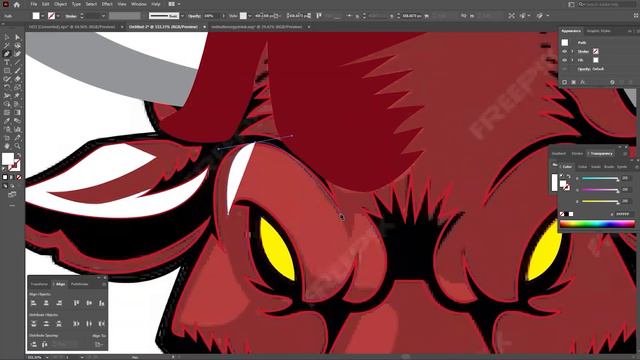Set toolbar paint mode to Gradient

[x=12, y=177]
